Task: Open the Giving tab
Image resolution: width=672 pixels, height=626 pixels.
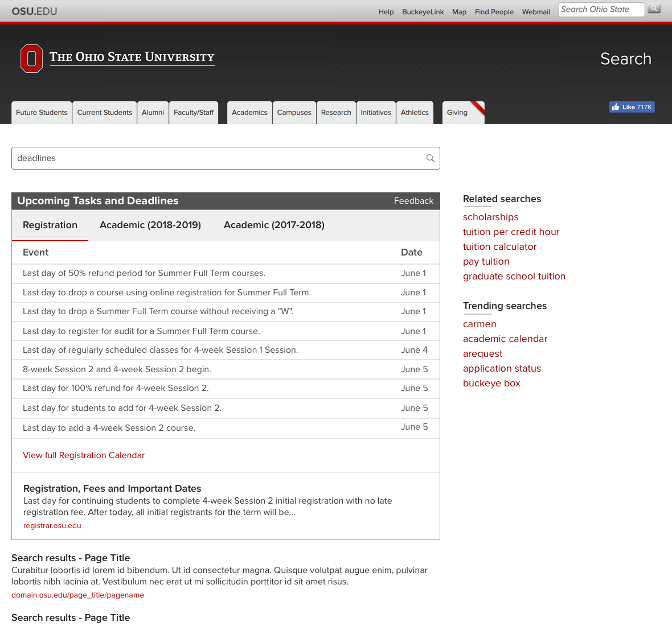Action: (464, 113)
